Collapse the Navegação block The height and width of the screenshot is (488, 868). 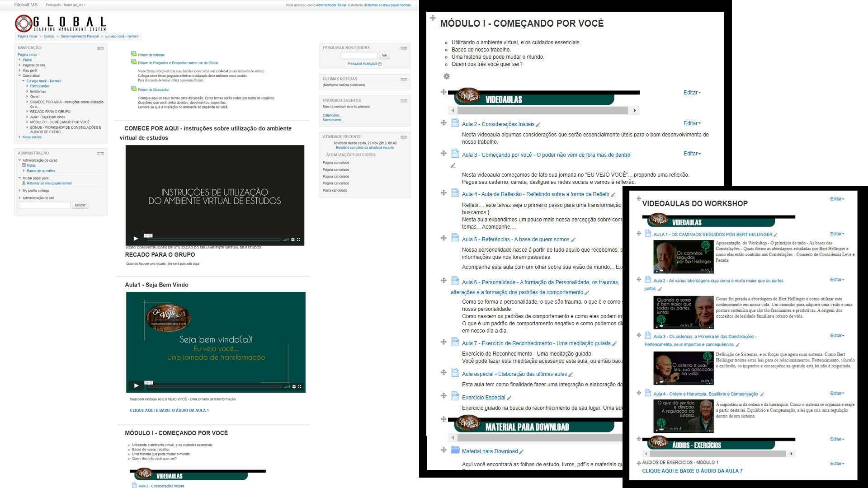[x=99, y=48]
